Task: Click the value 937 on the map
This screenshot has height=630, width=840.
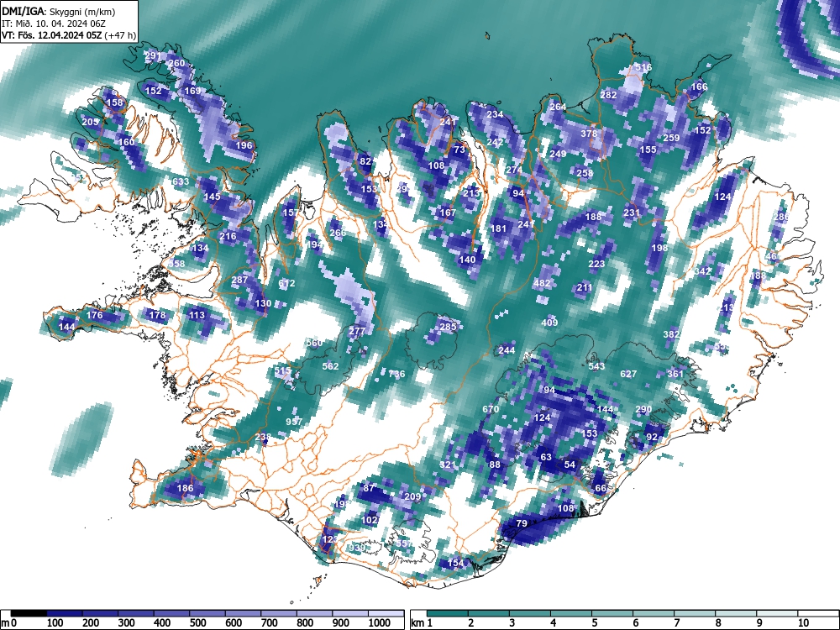Action: click(293, 422)
